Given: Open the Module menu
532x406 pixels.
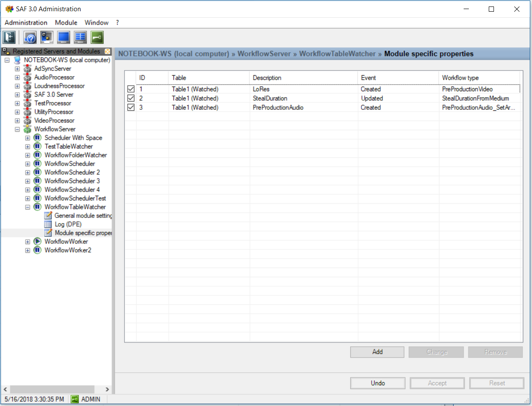Looking at the screenshot, I should pos(66,22).
